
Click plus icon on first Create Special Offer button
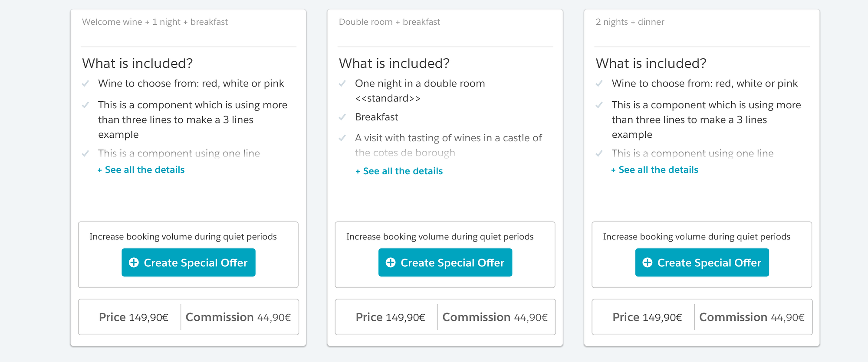(x=134, y=262)
